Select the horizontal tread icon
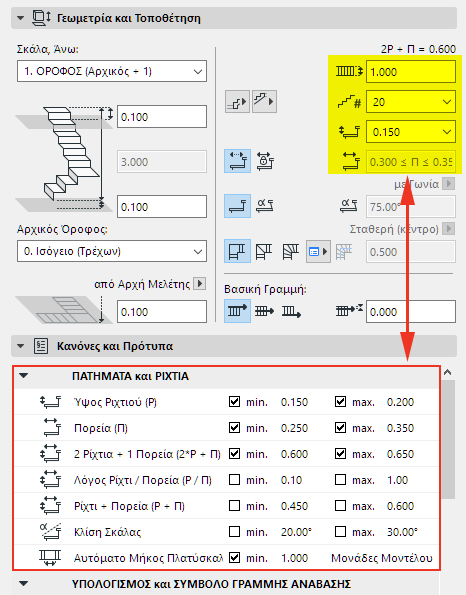466x595 pixels. [237, 206]
